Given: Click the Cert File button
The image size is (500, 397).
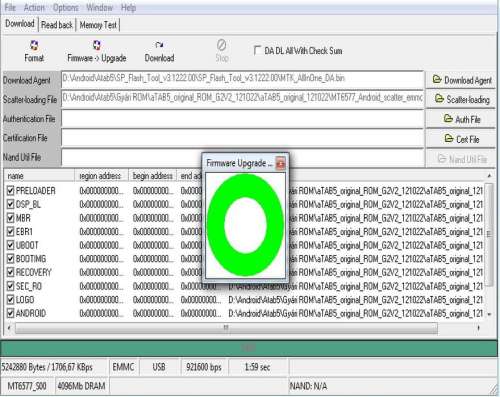Looking at the screenshot, I should [x=461, y=139].
